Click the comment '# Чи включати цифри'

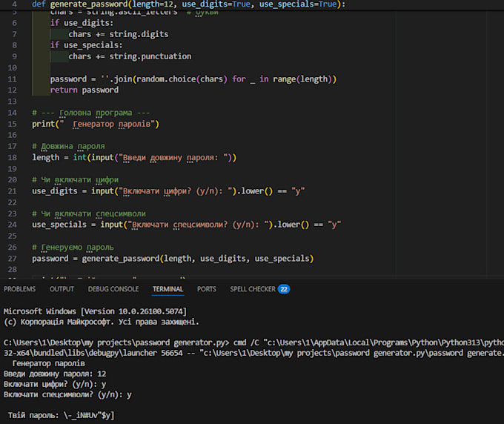pyautogui.click(x=75, y=179)
